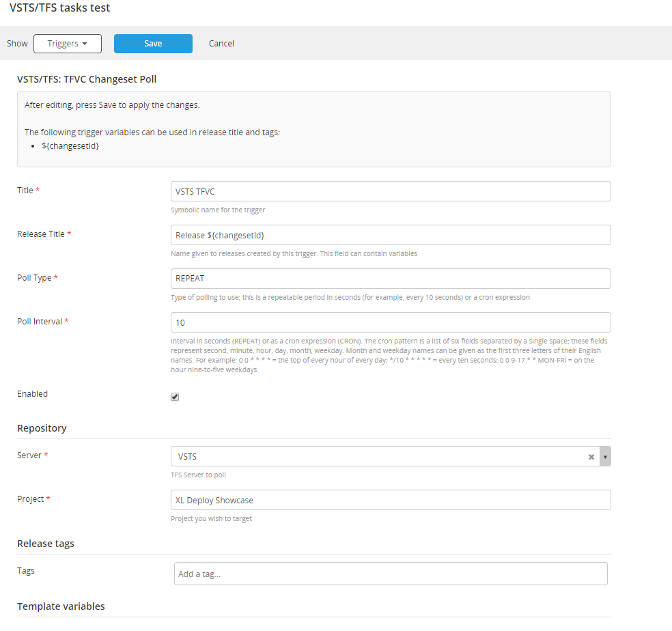Click the ${changesetId} variable in the info box
This screenshot has height=631, width=672.
(x=70, y=146)
